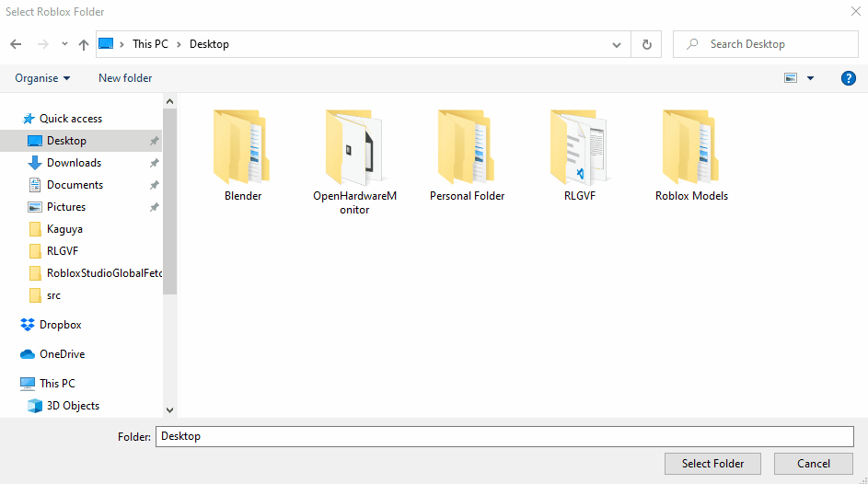Click the navigation pane scroll down arrow

pos(170,409)
